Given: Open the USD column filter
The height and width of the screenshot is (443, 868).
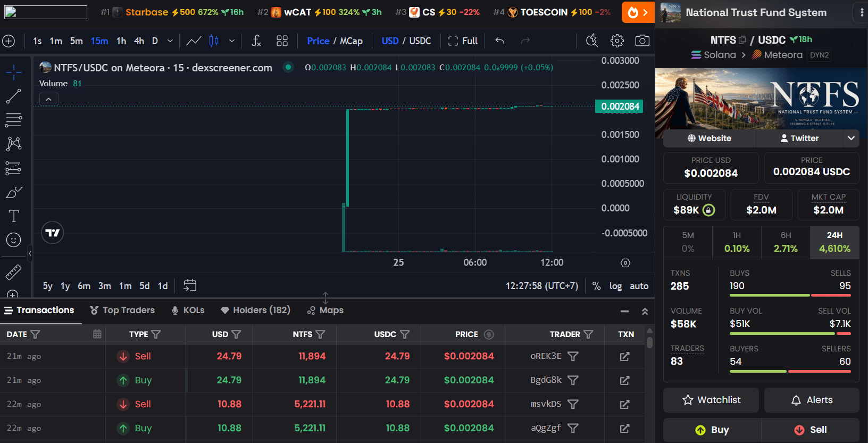Looking at the screenshot, I should coord(236,334).
